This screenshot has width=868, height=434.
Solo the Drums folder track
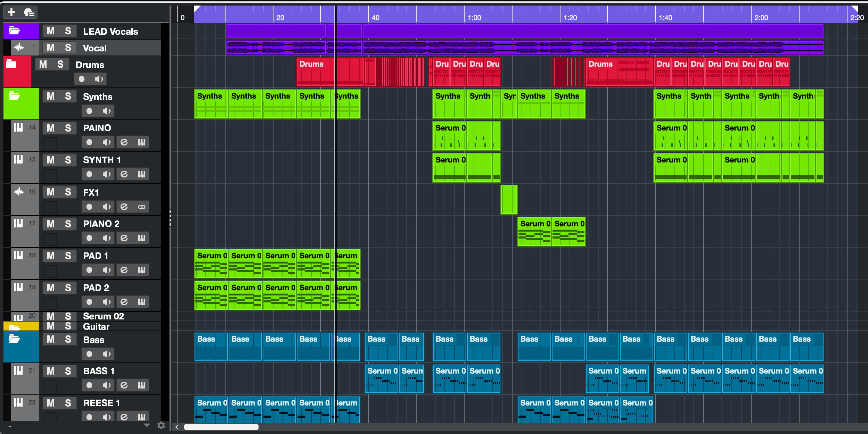pyautogui.click(x=60, y=64)
